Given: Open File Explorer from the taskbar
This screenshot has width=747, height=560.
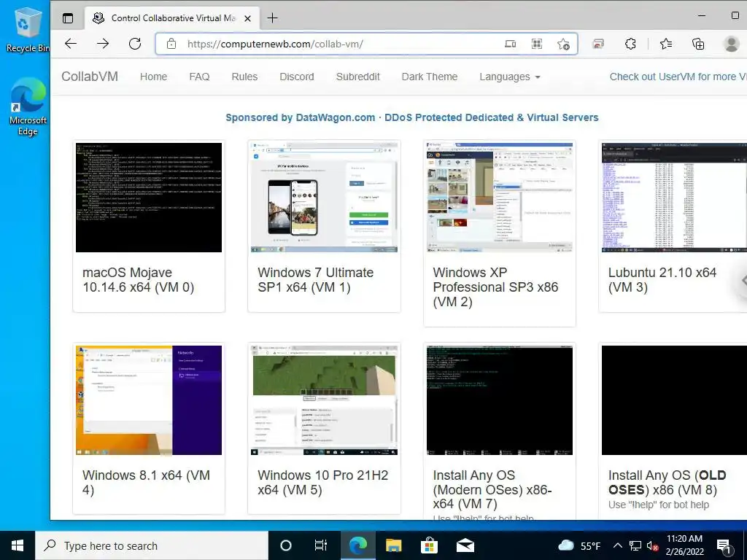Looking at the screenshot, I should (393, 545).
